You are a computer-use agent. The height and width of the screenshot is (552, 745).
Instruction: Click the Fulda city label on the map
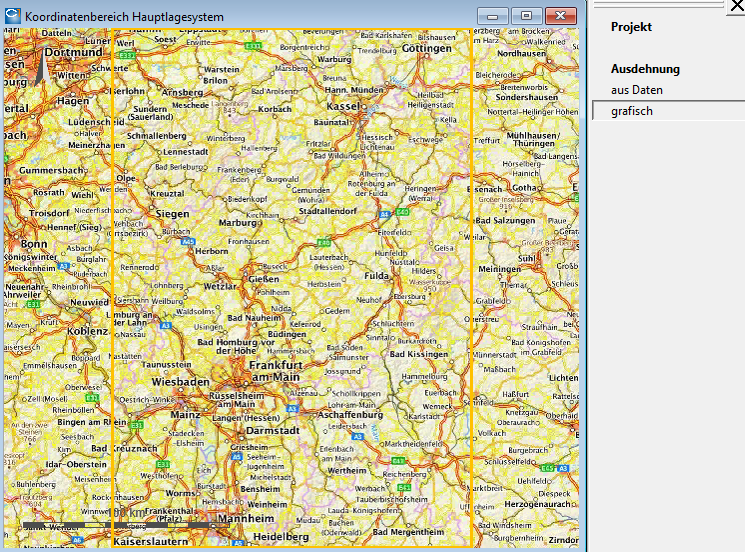click(375, 275)
